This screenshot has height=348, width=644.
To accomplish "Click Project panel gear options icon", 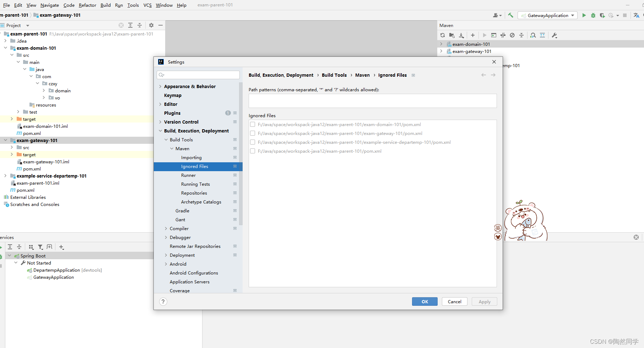I will pyautogui.click(x=151, y=25).
